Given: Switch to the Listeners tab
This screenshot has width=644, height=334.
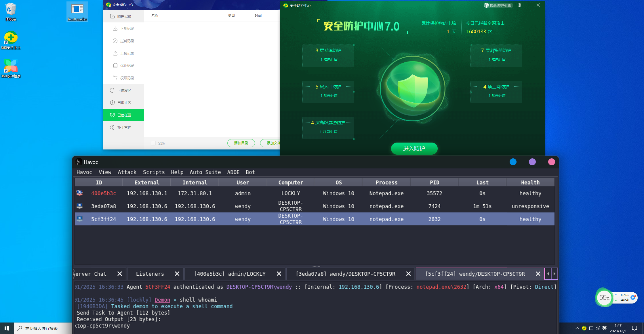Looking at the screenshot, I should (150, 274).
